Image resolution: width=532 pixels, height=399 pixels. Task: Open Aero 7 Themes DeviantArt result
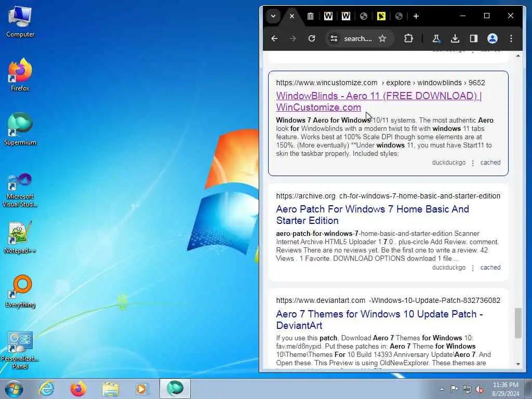[x=379, y=320]
